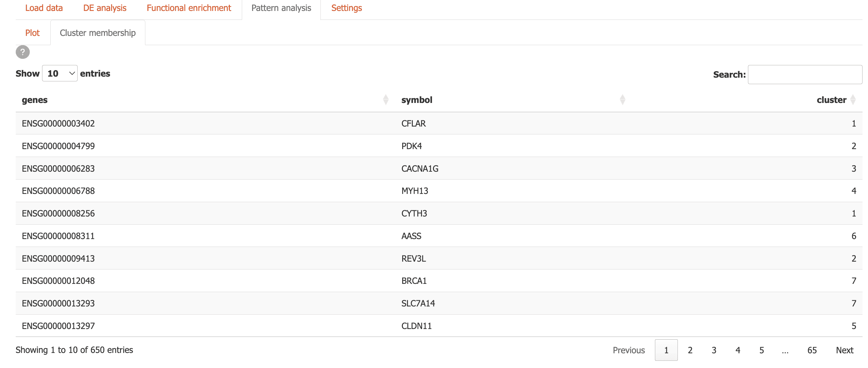The width and height of the screenshot is (868, 368).
Task: Go to page 3 of the table
Action: click(x=714, y=350)
